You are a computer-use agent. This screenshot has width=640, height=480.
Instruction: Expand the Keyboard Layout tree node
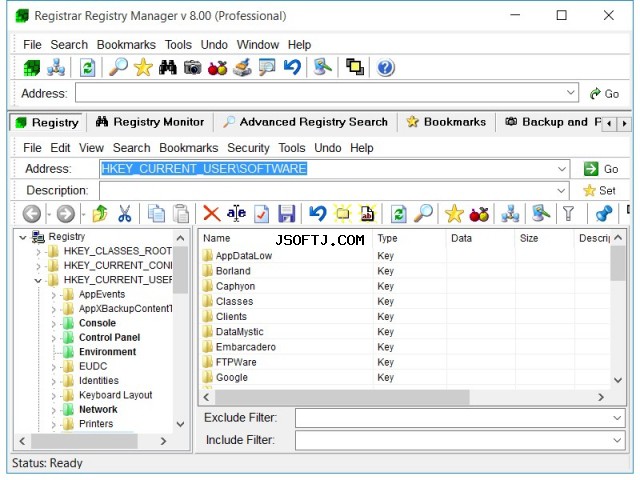coord(53,396)
